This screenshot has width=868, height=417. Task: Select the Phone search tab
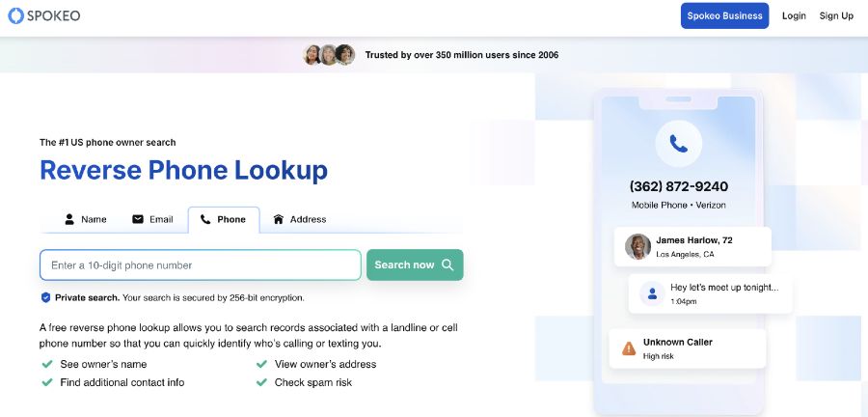224,220
